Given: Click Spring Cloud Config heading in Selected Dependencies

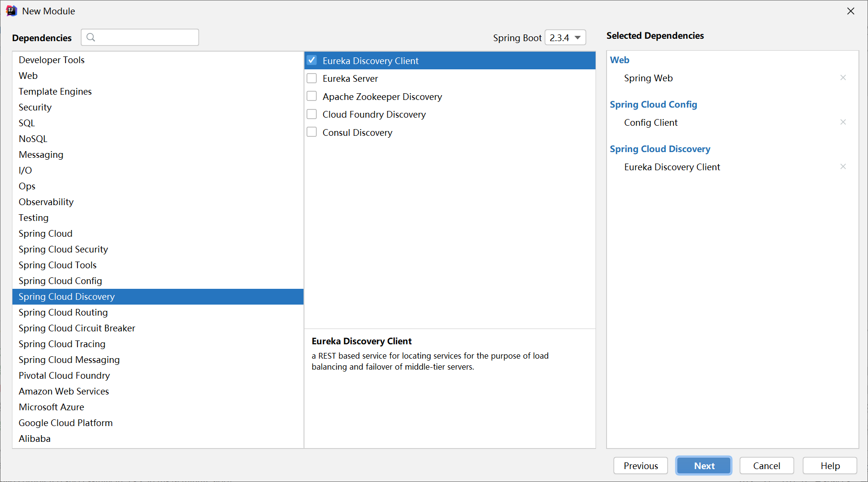Looking at the screenshot, I should [x=653, y=104].
